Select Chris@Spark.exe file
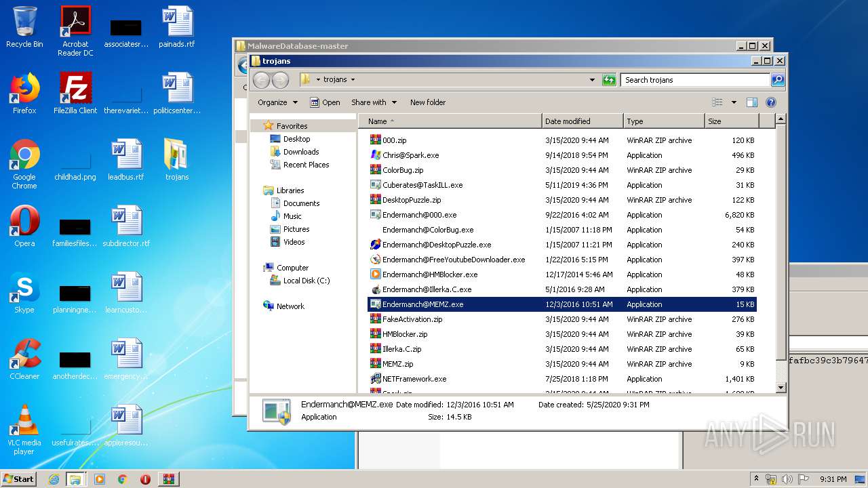868x488 pixels. 561,155
